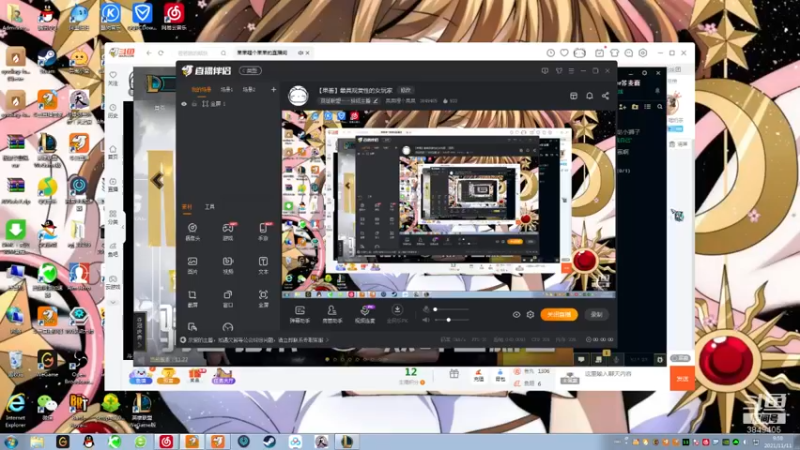The height and width of the screenshot is (450, 800).
Task: Open NetEase Cloud Music from taskbar
Action: click(x=166, y=441)
